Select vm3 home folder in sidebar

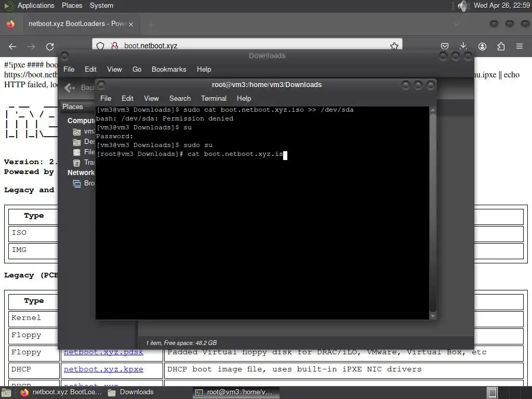point(84,131)
